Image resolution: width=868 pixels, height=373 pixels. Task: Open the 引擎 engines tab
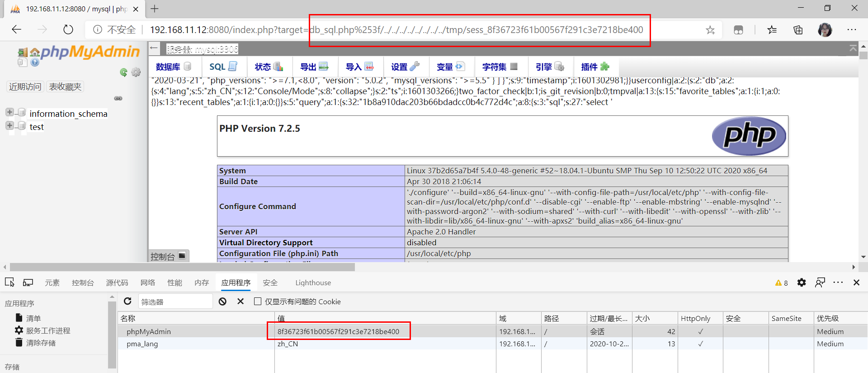point(550,67)
